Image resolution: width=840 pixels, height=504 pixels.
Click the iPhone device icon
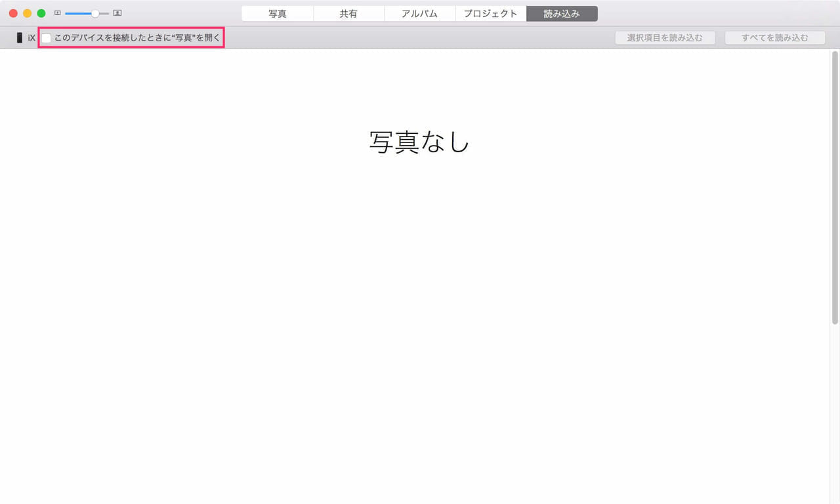click(x=20, y=38)
